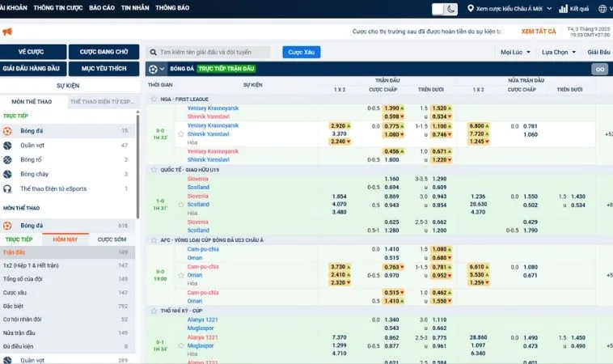Click the headset icon for eSports

(x=7, y=188)
